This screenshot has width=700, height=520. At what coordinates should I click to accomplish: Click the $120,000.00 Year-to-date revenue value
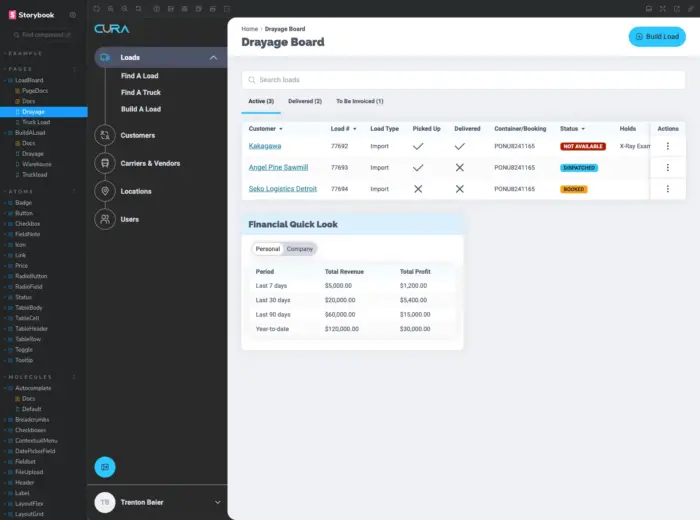342,329
